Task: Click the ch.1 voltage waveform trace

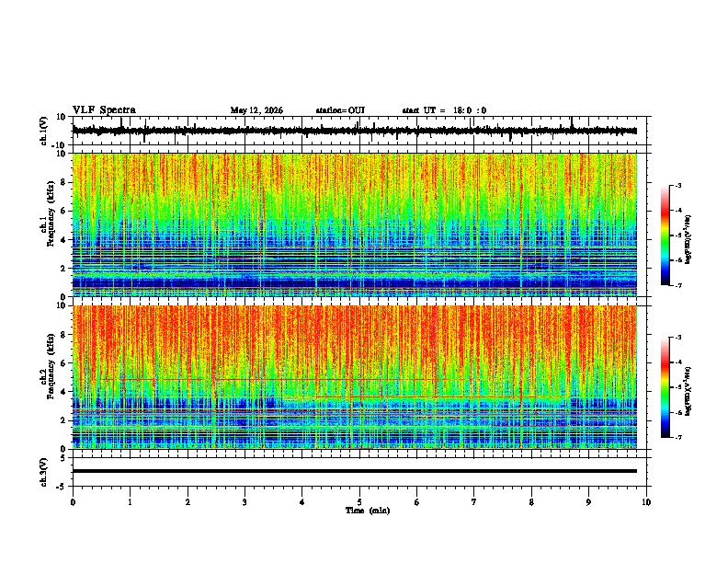Action: (x=355, y=131)
